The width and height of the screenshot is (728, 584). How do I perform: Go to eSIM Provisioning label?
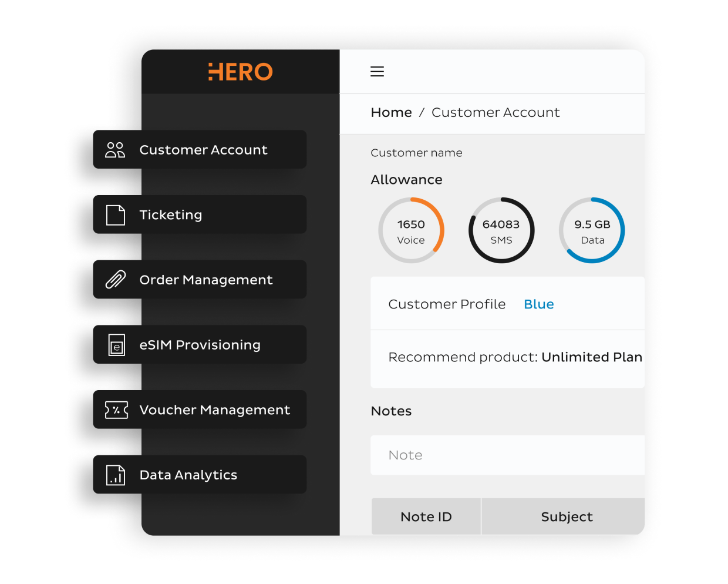point(200,345)
